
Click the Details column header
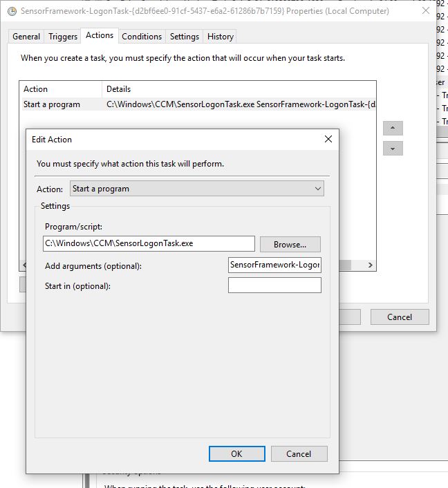click(x=239, y=89)
